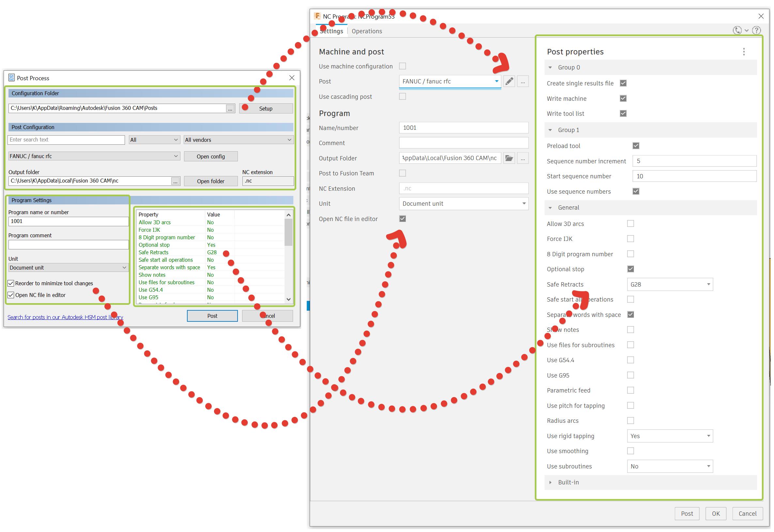Uncheck Write tool list option

[x=623, y=114]
